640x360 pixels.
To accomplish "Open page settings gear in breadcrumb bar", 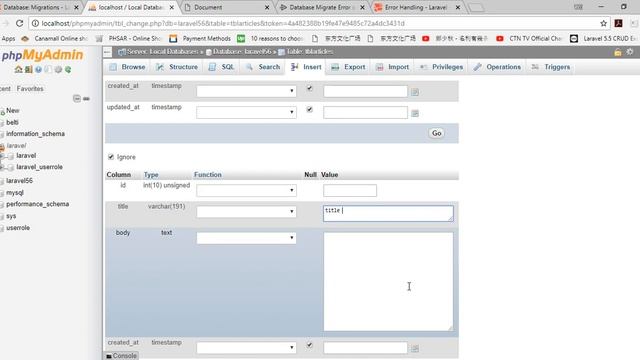I will [x=630, y=52].
